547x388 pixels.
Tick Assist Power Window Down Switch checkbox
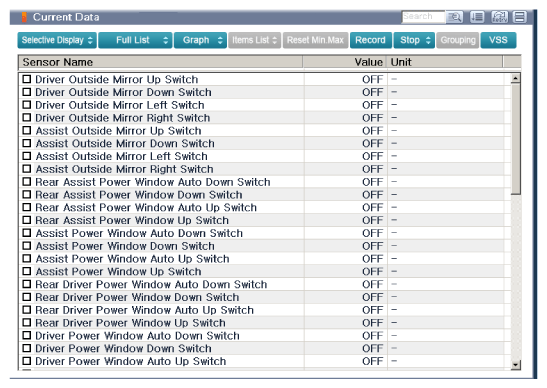click(x=27, y=246)
